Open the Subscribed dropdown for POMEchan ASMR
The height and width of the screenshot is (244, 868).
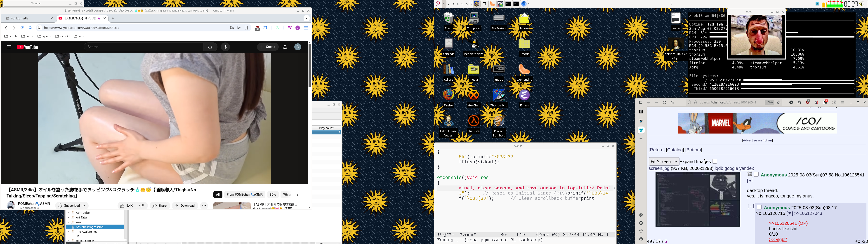tap(72, 206)
